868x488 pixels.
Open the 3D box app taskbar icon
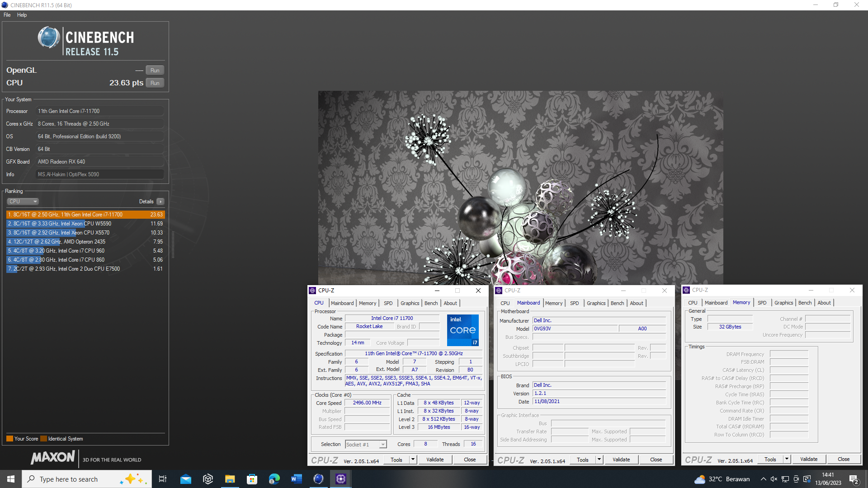(x=208, y=479)
